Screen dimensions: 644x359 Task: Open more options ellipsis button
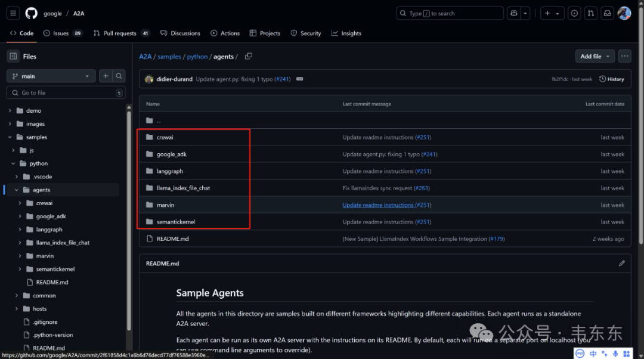tap(625, 56)
